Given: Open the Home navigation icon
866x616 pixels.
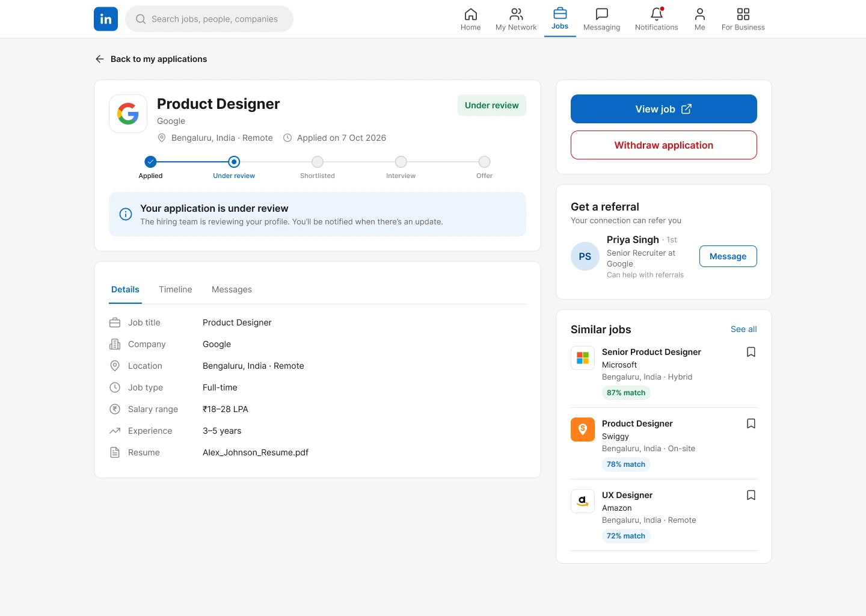Looking at the screenshot, I should (470, 19).
